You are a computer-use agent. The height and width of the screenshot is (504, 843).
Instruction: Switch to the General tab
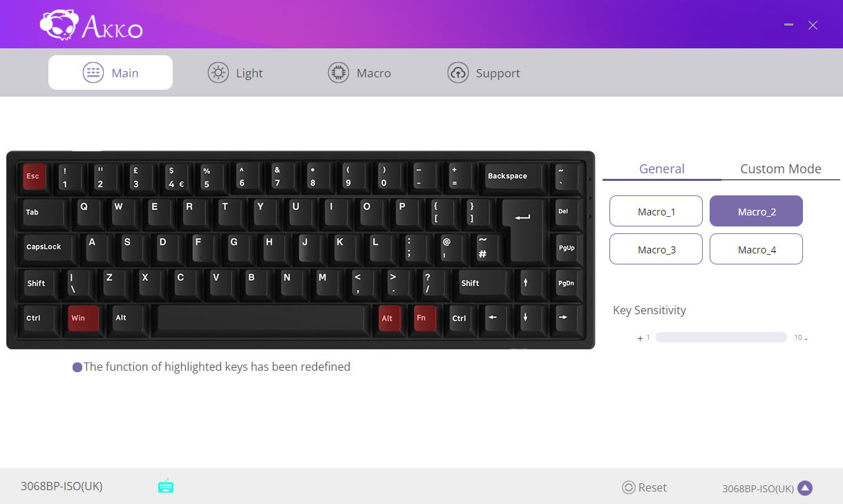click(662, 168)
